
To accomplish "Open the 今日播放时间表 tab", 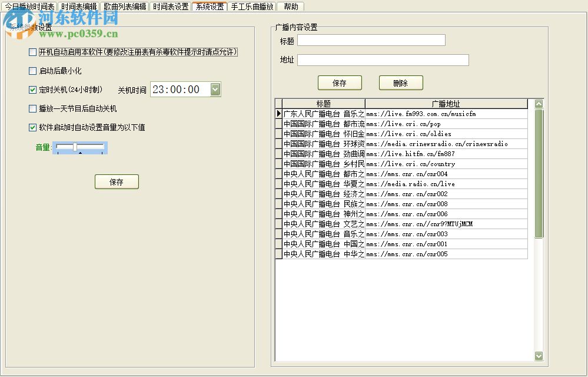I will click(x=29, y=6).
